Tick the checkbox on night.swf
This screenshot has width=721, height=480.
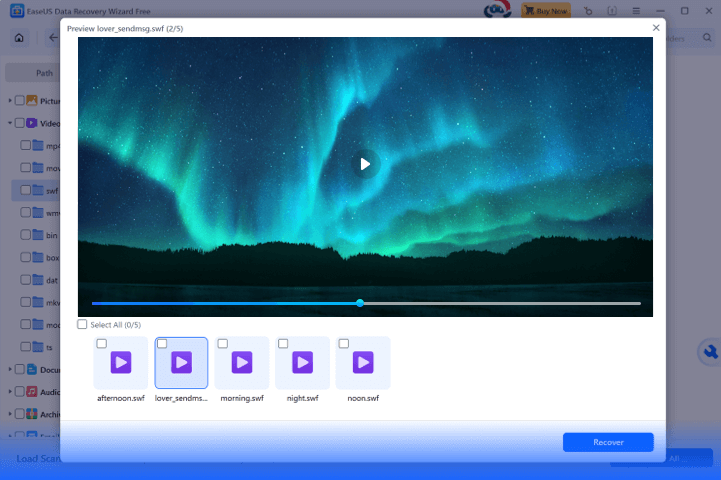point(283,344)
